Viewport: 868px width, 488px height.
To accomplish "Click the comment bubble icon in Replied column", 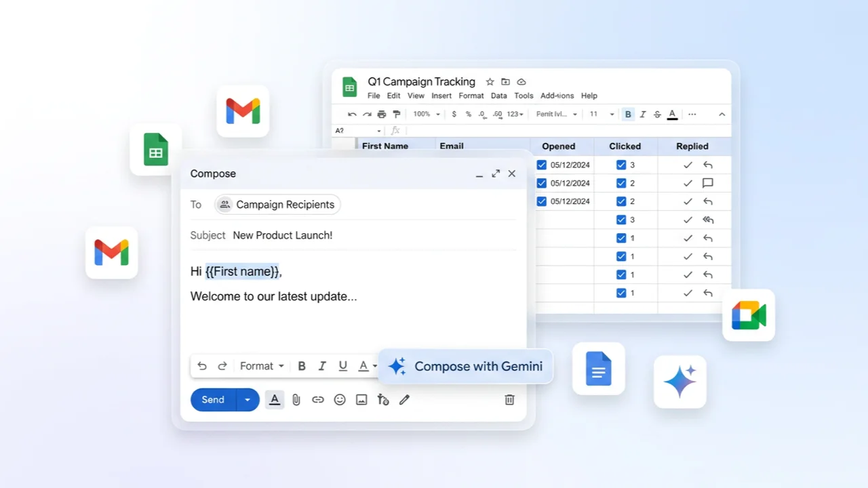I will (x=708, y=183).
